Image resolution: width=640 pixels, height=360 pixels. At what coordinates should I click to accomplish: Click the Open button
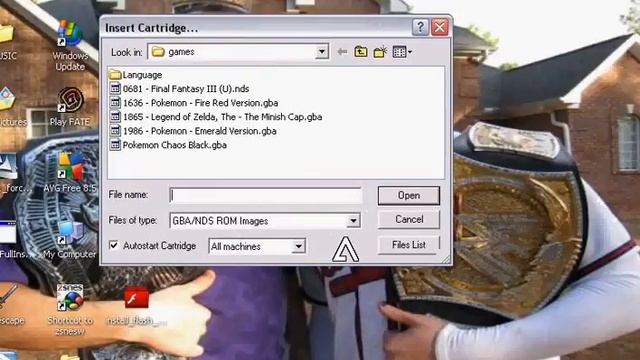tap(409, 196)
